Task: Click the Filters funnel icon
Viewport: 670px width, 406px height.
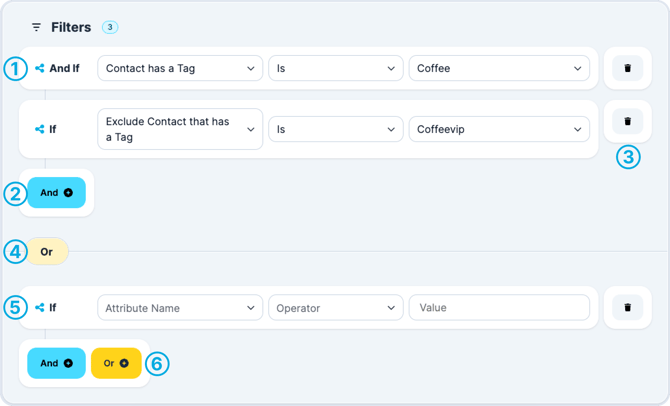Action: click(37, 27)
